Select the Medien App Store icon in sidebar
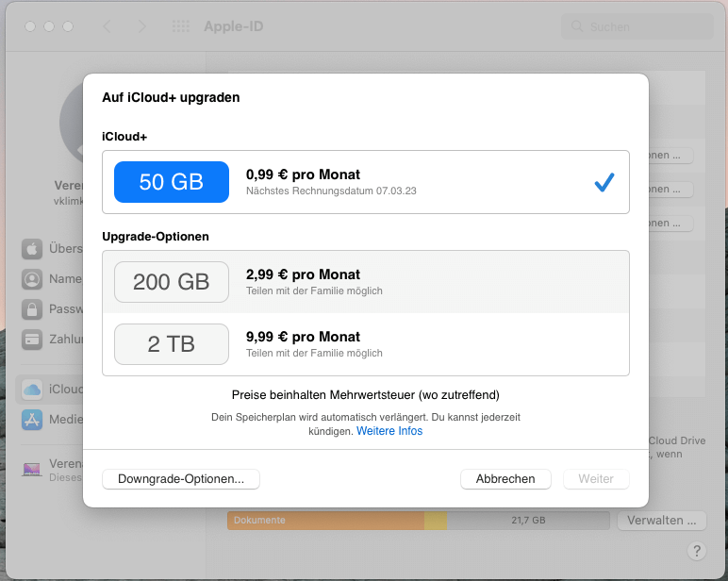The image size is (728, 581). pos(32,420)
